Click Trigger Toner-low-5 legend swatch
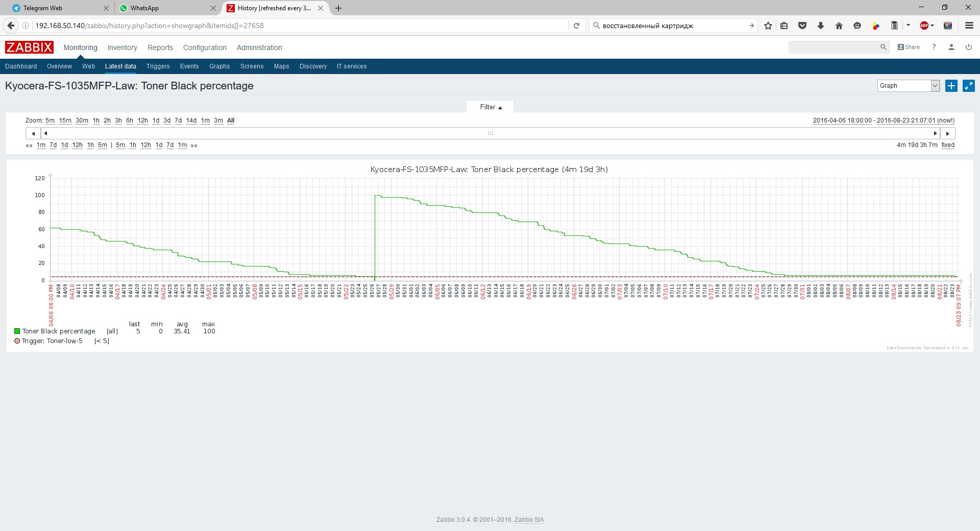The height and width of the screenshot is (531, 980). click(17, 341)
